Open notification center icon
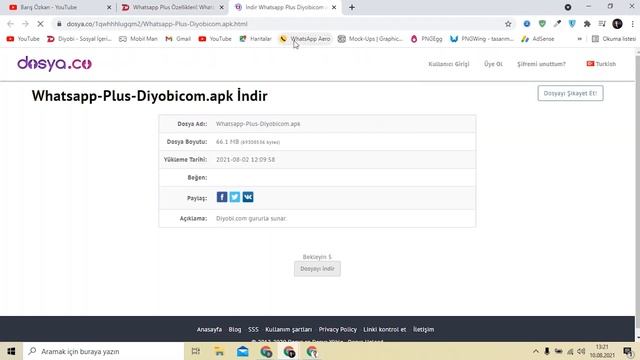The height and width of the screenshot is (360, 640). 628,351
